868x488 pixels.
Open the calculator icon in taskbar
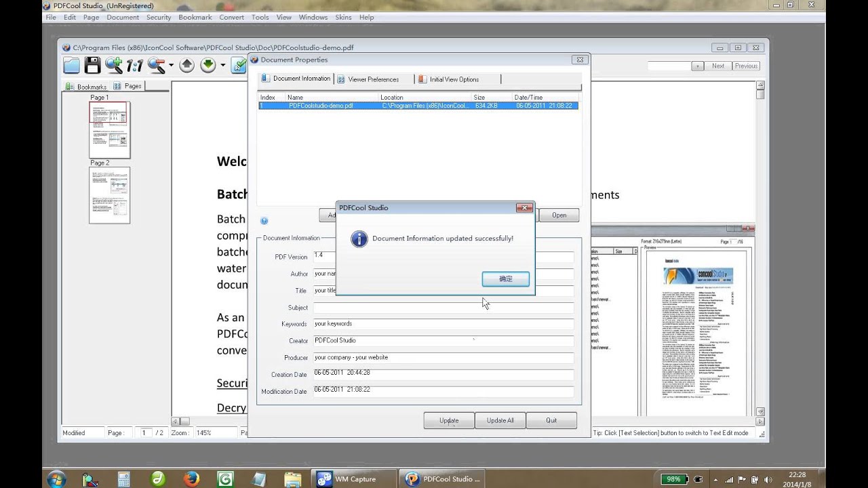tap(123, 479)
